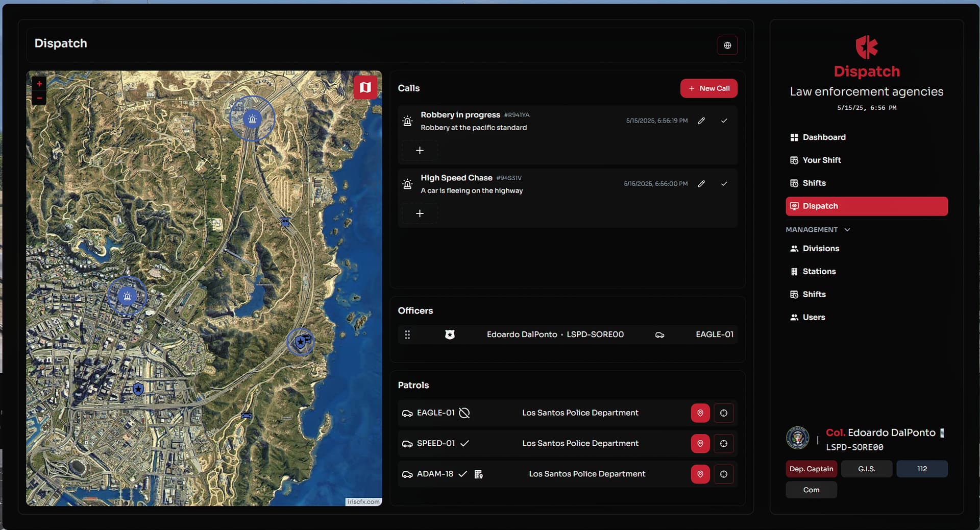
Task: Zoom in on the map
Action: click(39, 84)
